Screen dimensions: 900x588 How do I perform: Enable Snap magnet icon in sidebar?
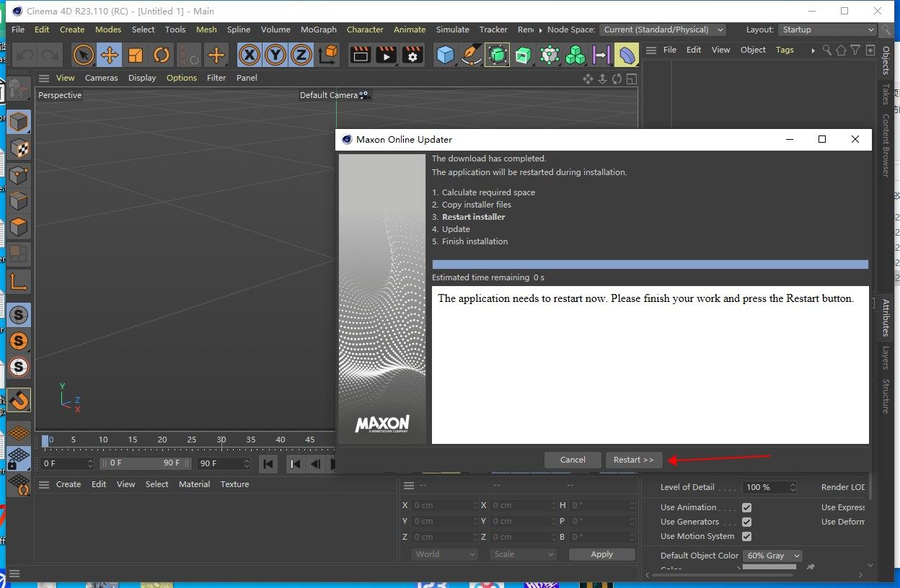tap(19, 399)
